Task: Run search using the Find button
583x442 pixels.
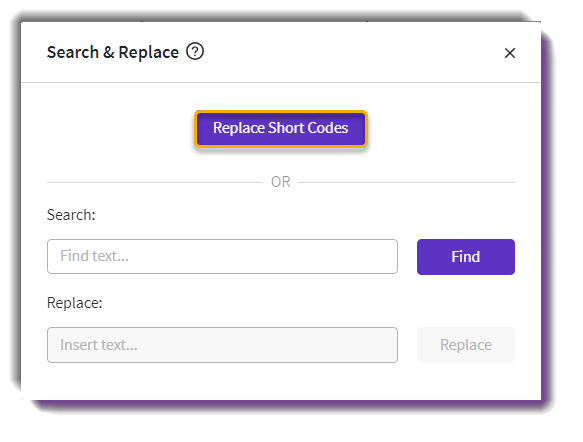Action: coord(466,257)
